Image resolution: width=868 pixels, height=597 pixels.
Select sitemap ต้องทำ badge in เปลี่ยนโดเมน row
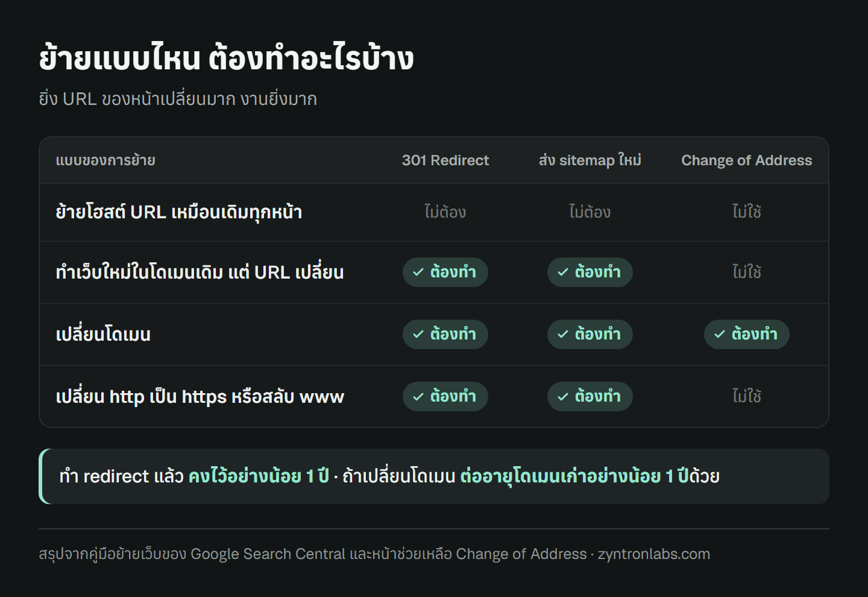590,335
